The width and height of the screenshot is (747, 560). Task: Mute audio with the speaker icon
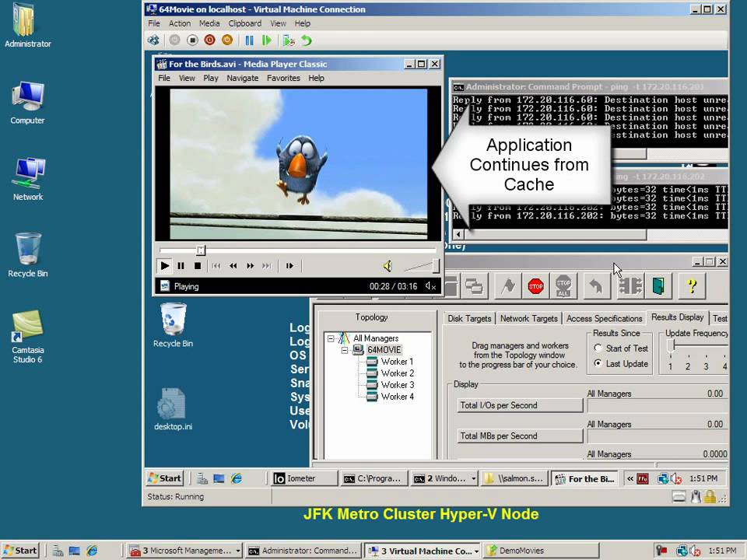pyautogui.click(x=388, y=266)
